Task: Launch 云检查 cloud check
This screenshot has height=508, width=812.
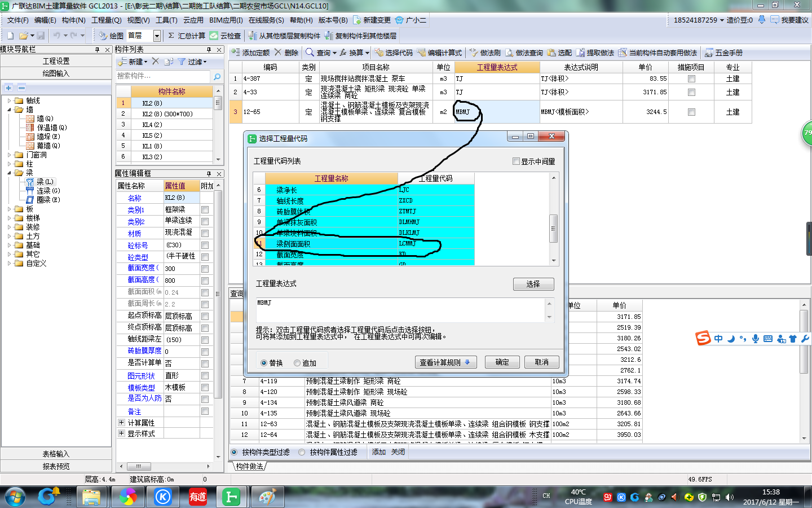Action: coord(225,36)
